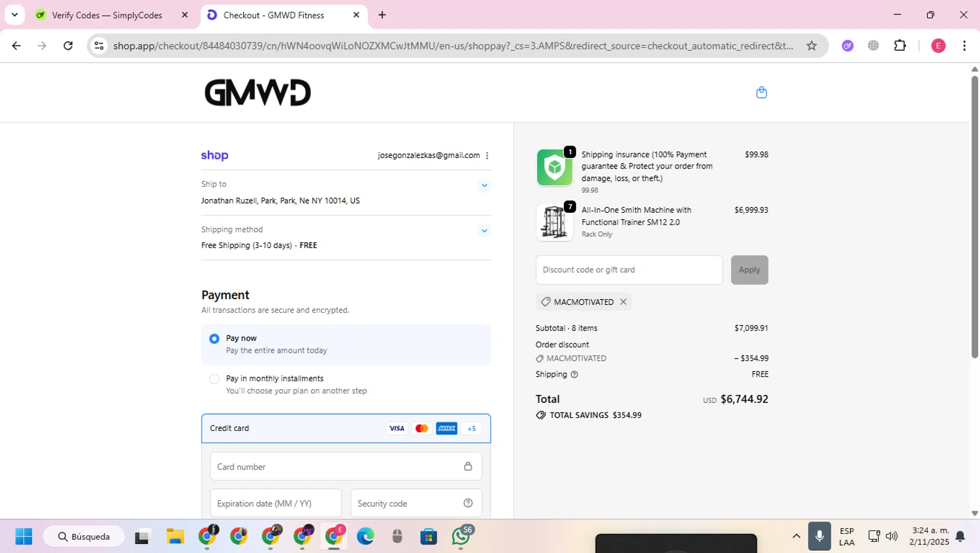Screen dimensions: 980x553
Task: Open File Explorer from taskbar
Action: click(x=175, y=537)
